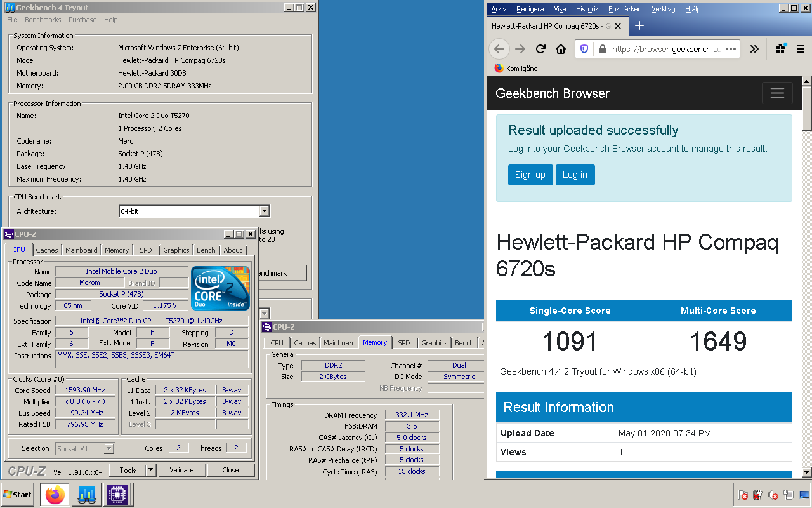Click the Geekbench taskbar icon
This screenshot has height=508, width=812.
point(86,495)
